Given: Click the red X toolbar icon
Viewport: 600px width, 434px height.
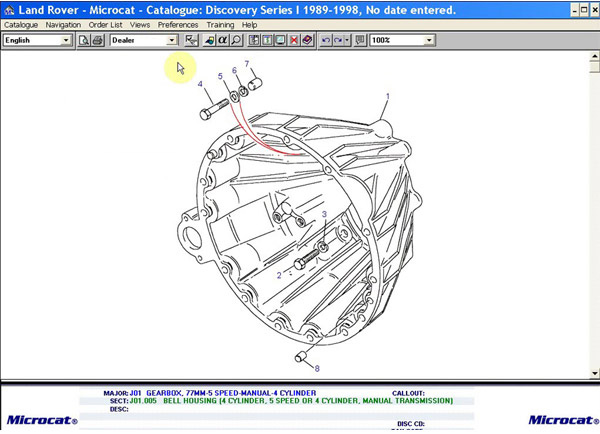Looking at the screenshot, I should [294, 40].
